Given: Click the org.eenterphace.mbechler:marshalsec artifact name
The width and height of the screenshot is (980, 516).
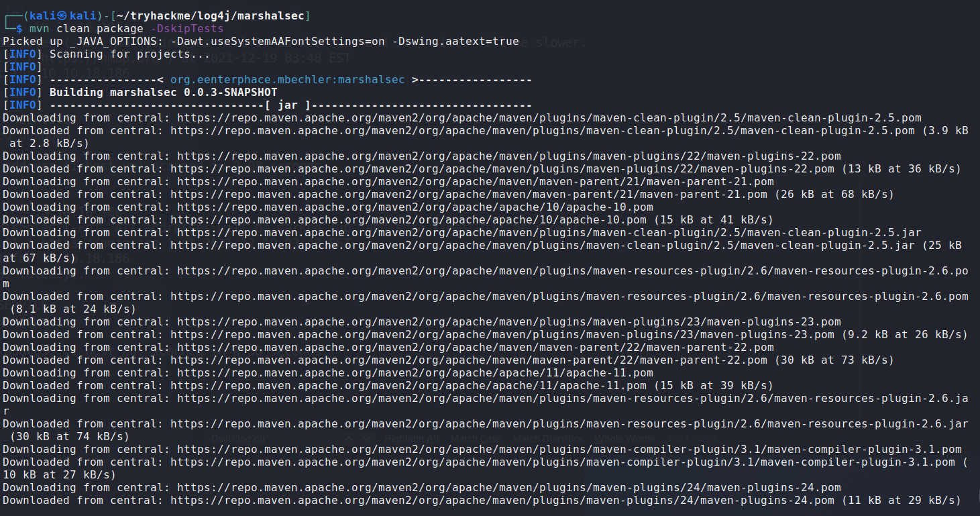Looking at the screenshot, I should (287, 80).
